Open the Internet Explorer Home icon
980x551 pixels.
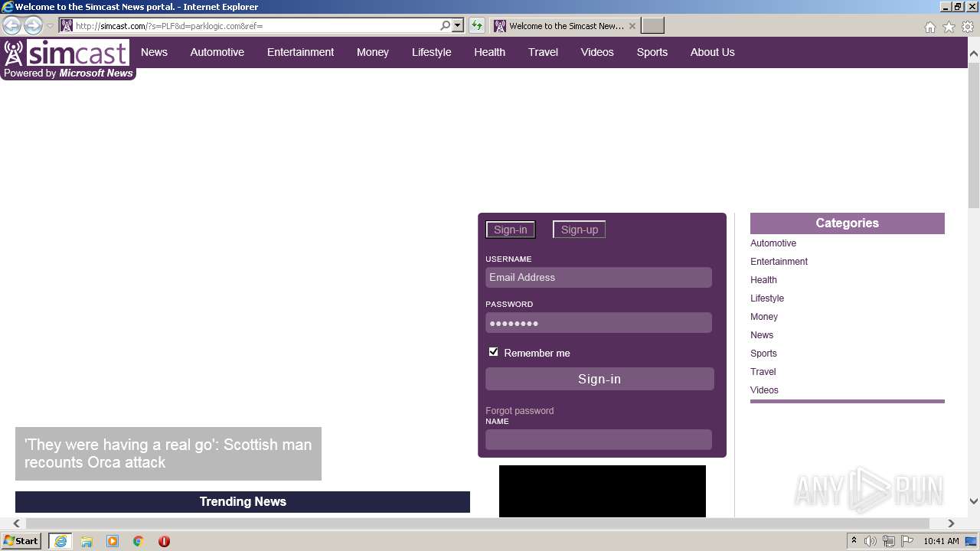(929, 27)
